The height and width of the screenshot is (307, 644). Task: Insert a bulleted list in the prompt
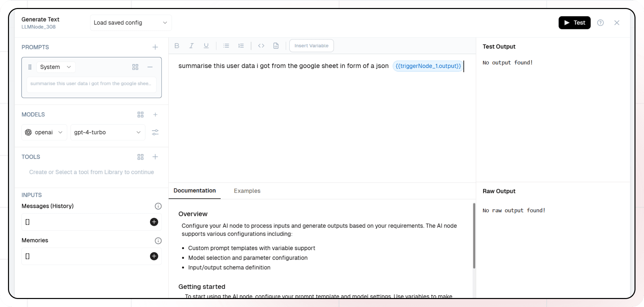pos(226,46)
